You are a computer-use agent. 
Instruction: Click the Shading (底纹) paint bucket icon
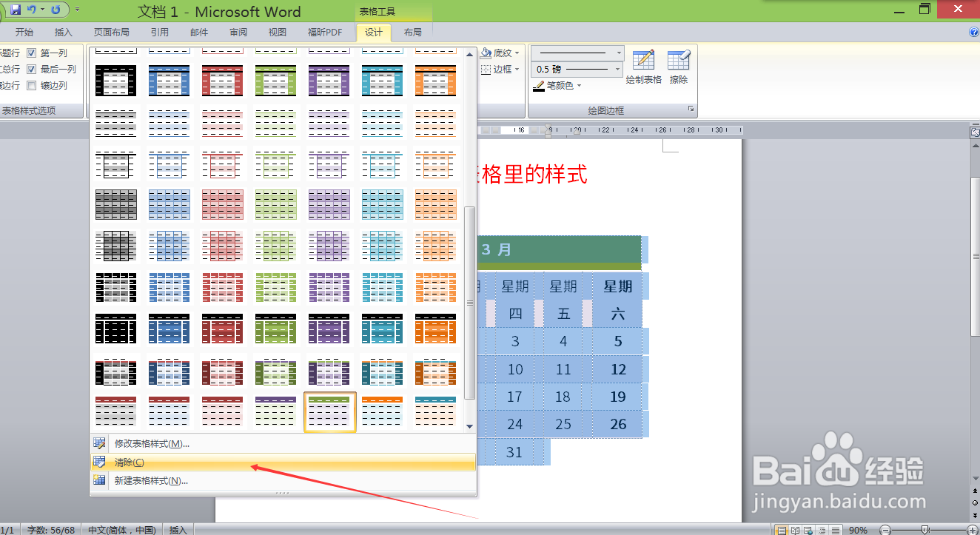point(486,53)
